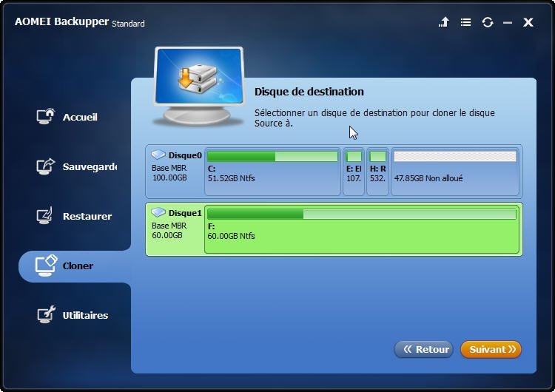This screenshot has width=555, height=392.
Task: Click the Utilitaires tools icon
Action: 47,314
